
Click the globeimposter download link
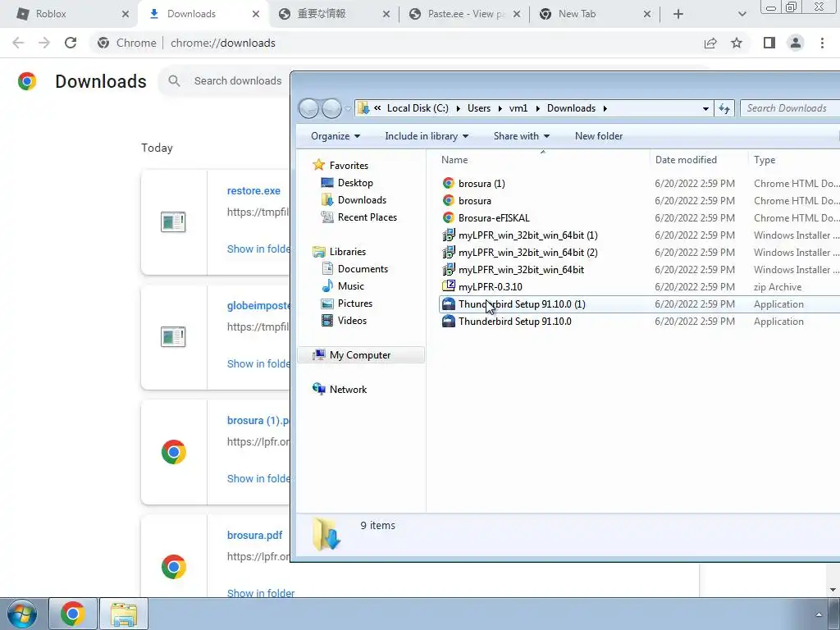258,306
